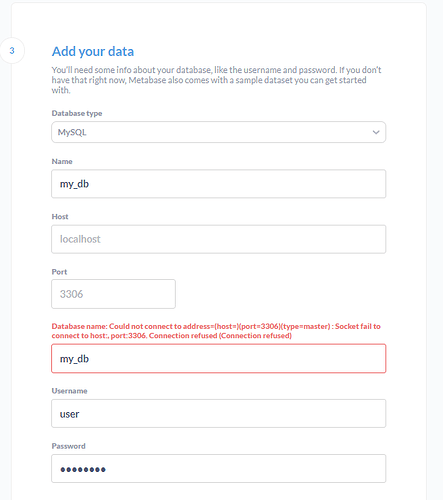Viewport: 443px width, 500px height.
Task: Click the word MySQL inside the dropdown
Action: click(72, 132)
